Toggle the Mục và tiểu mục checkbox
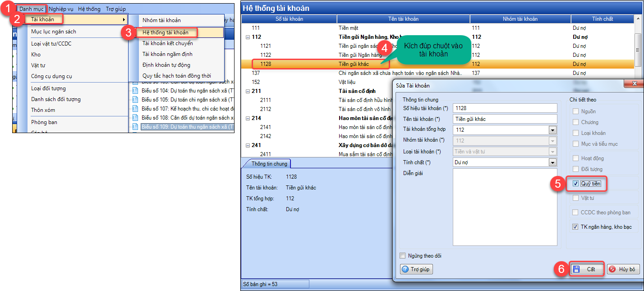 (x=575, y=144)
